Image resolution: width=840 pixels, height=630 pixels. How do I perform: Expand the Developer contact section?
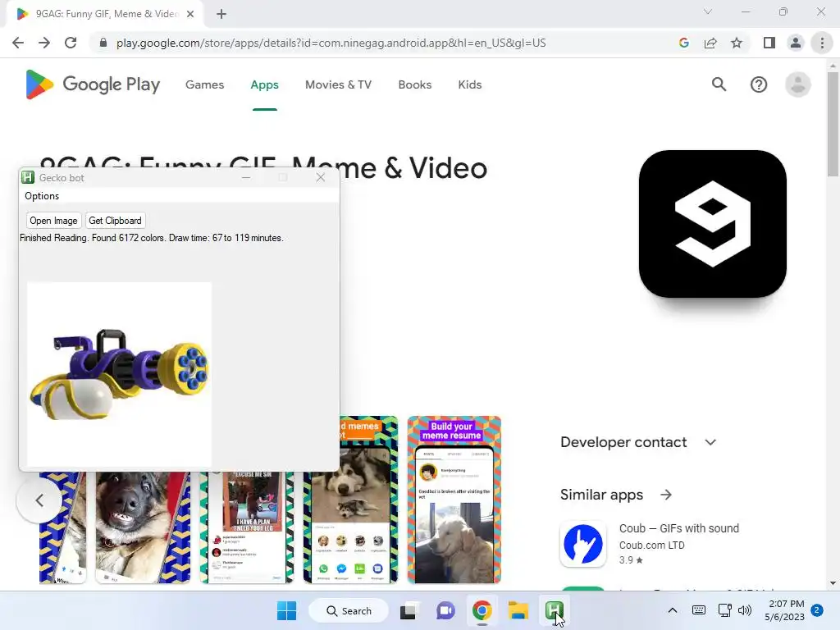point(710,442)
